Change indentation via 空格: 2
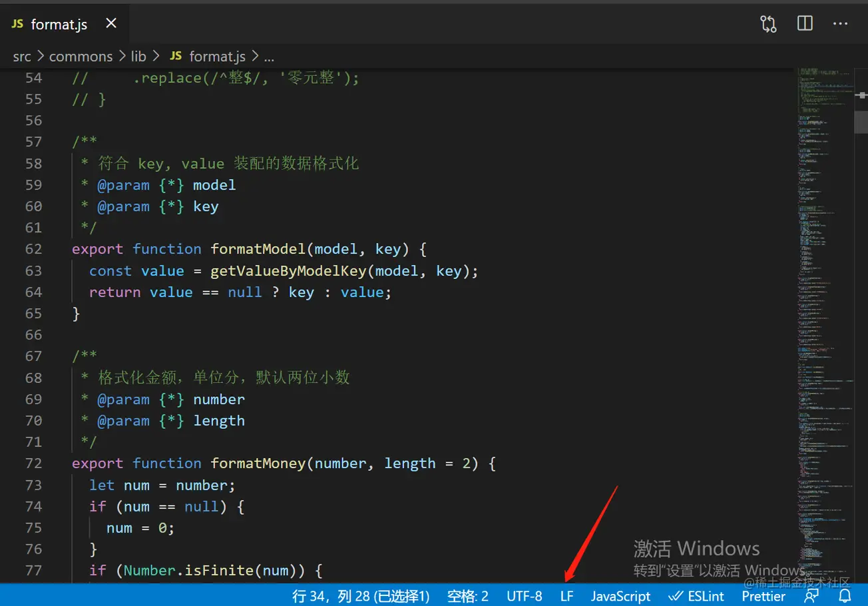 (467, 596)
